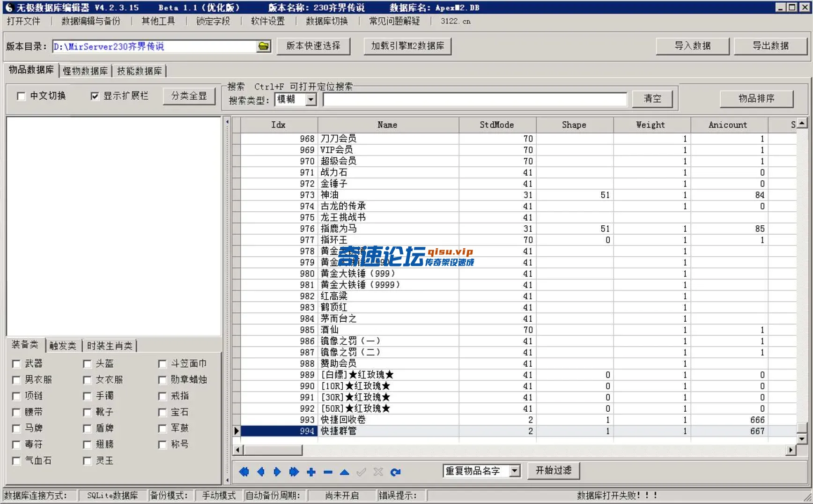The height and width of the screenshot is (504, 813).
Task: Click into the search text field
Action: coord(474,99)
